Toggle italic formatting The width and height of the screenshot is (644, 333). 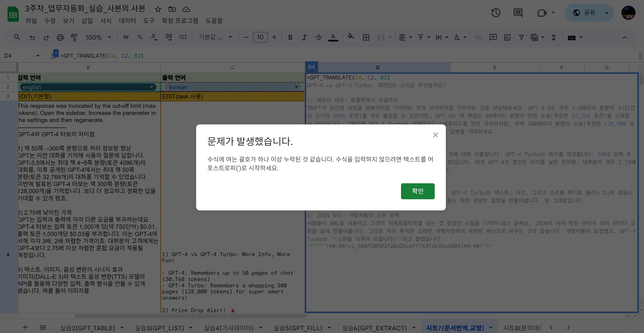[304, 38]
